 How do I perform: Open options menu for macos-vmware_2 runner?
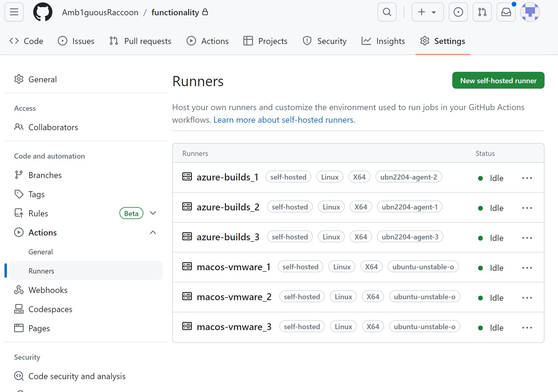click(x=527, y=297)
